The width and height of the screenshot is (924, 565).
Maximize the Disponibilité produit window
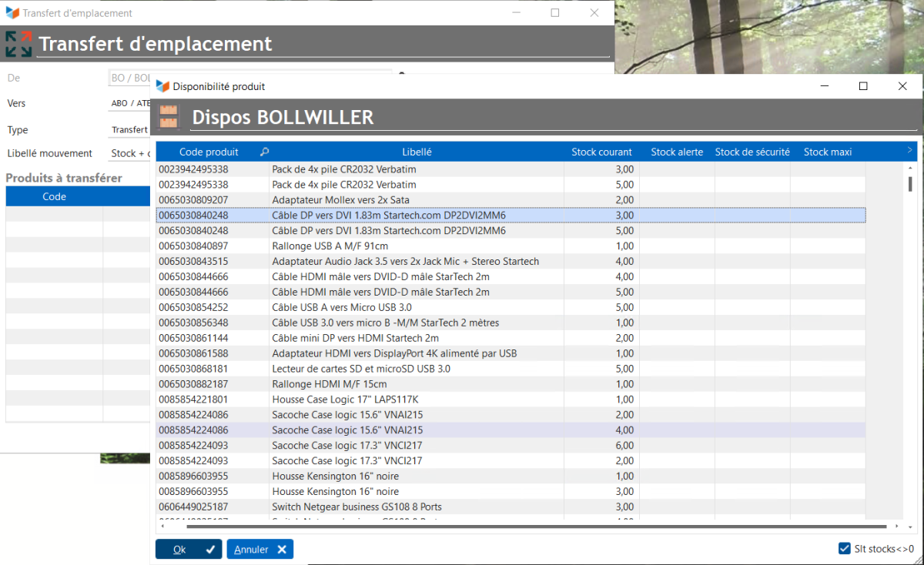[863, 86]
